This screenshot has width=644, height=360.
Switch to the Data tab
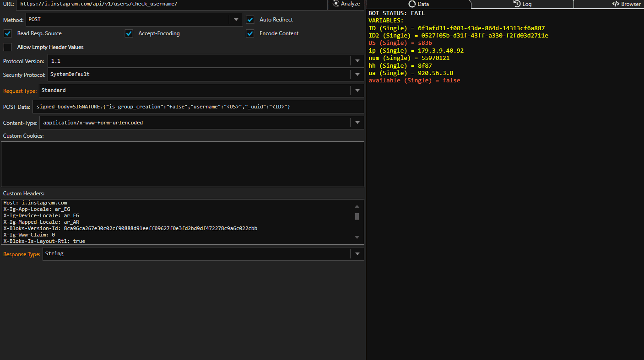point(418,4)
